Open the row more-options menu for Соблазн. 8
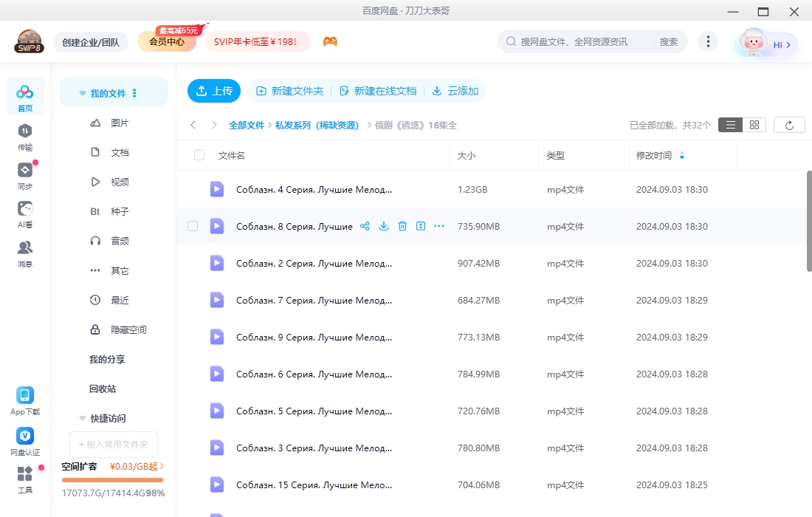 [439, 226]
